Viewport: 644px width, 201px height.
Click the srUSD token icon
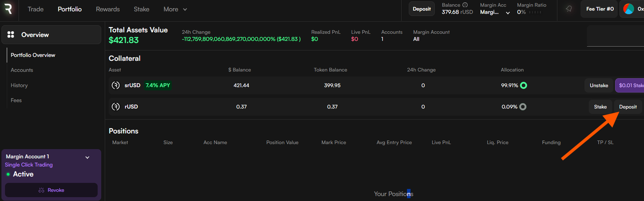pyautogui.click(x=116, y=85)
